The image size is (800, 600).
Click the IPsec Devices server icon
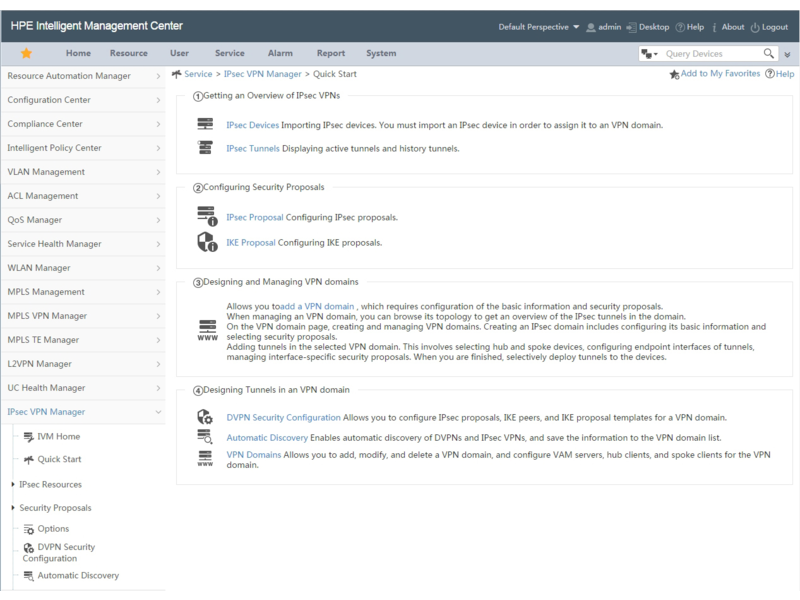(205, 124)
